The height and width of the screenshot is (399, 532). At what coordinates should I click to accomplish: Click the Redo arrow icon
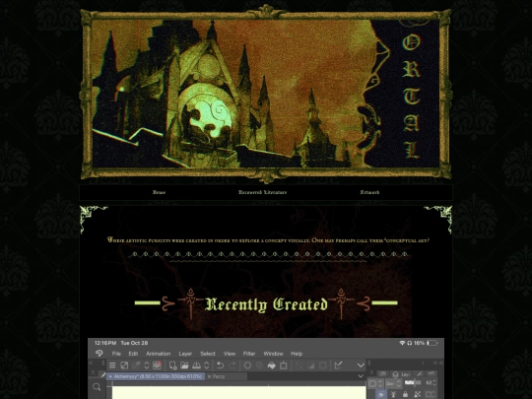(x=233, y=366)
